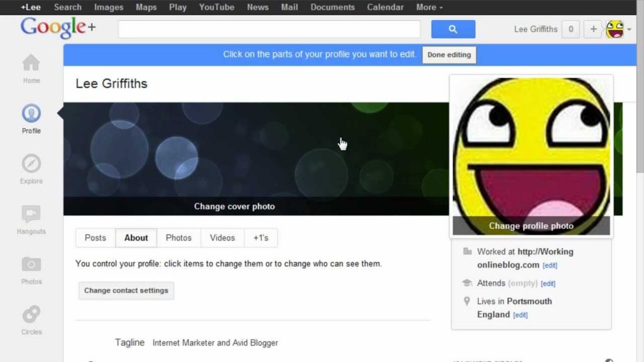This screenshot has width=644, height=362.
Task: Click the blue search magnifier button
Action: (x=453, y=29)
